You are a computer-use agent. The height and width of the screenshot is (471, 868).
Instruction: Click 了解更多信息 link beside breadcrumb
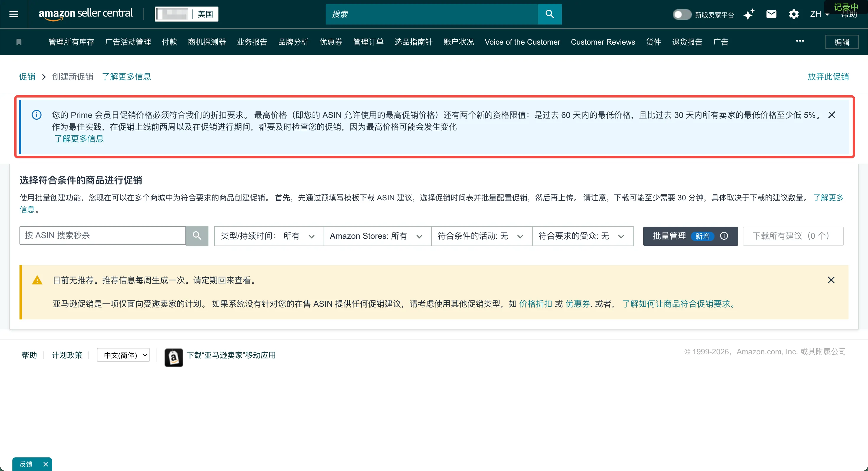pos(127,77)
